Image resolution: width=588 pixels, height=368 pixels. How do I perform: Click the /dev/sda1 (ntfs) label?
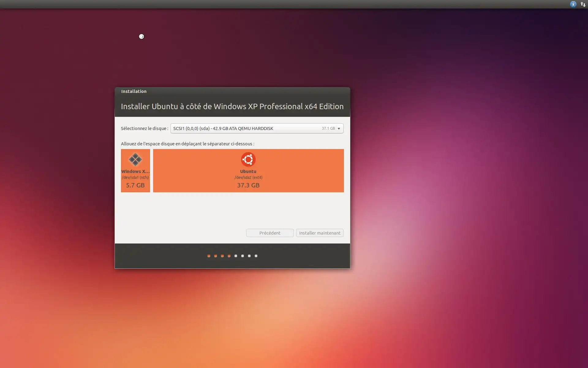coord(135,177)
